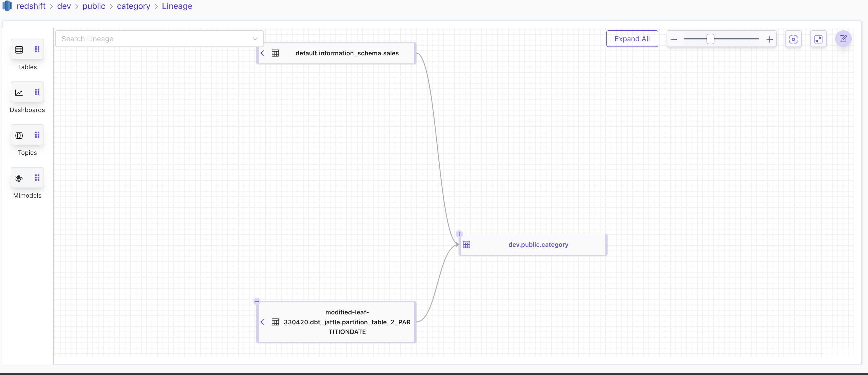Image resolution: width=868 pixels, height=375 pixels.
Task: Expand plus on the modified-leaf partition node
Action: 257,301
